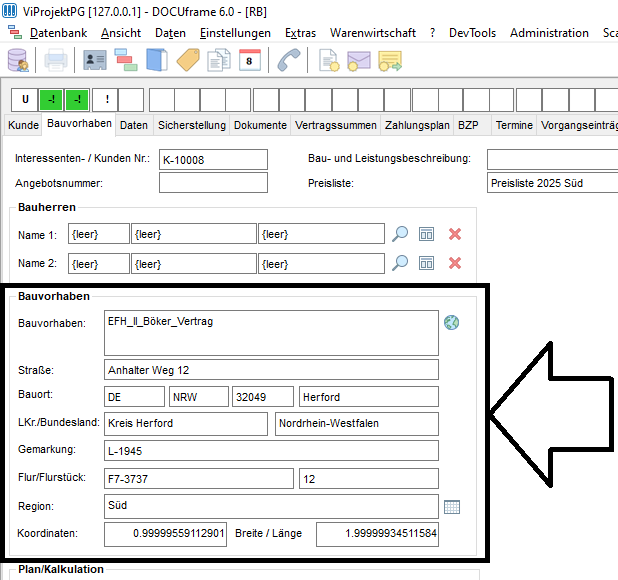Switch to the Dokumente tab
The width and height of the screenshot is (618, 580).
coord(260,125)
